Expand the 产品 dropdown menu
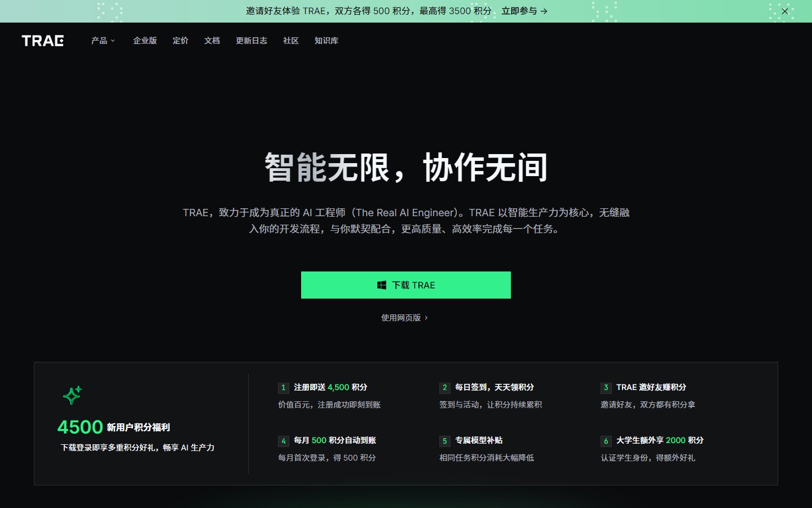Screen dimensions: 812x508 pyautogui.click(x=103, y=41)
